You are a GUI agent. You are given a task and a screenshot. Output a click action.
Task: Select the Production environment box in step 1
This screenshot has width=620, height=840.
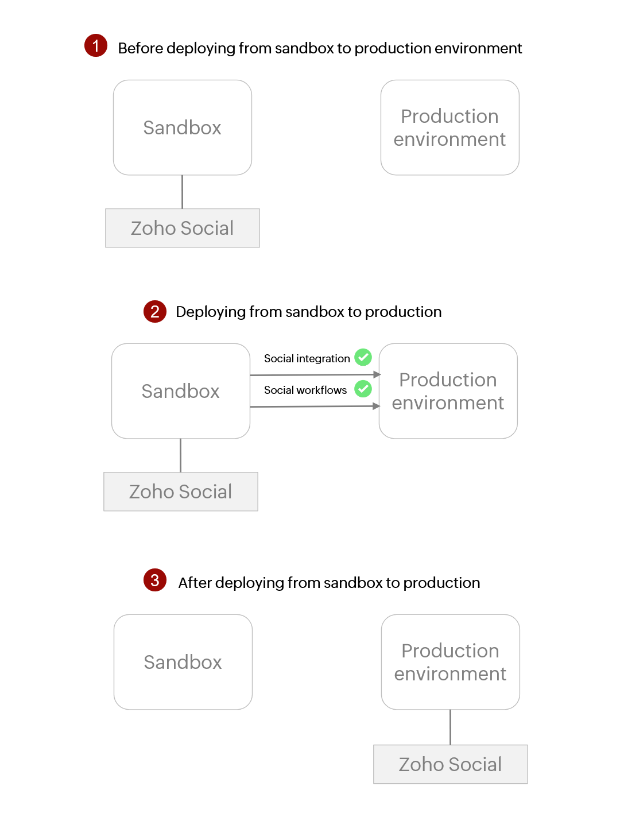coord(450,127)
